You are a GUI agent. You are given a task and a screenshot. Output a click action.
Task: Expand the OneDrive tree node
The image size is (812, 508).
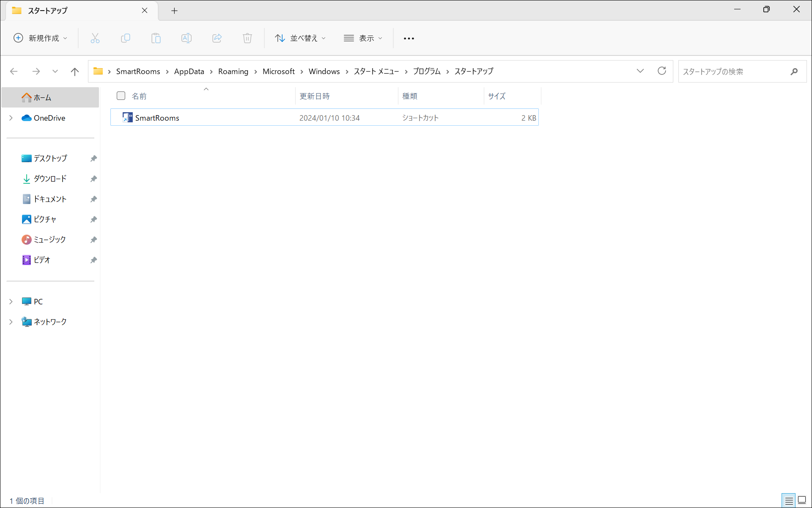(11, 118)
